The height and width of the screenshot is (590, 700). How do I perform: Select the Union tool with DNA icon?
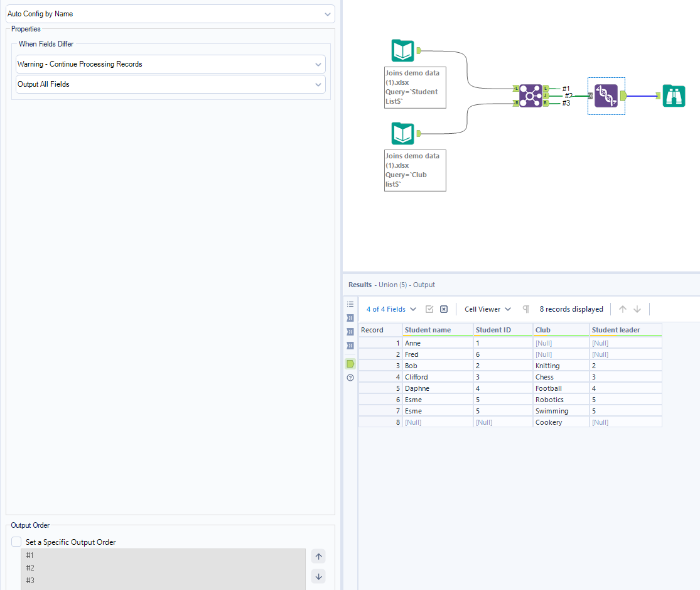point(606,96)
